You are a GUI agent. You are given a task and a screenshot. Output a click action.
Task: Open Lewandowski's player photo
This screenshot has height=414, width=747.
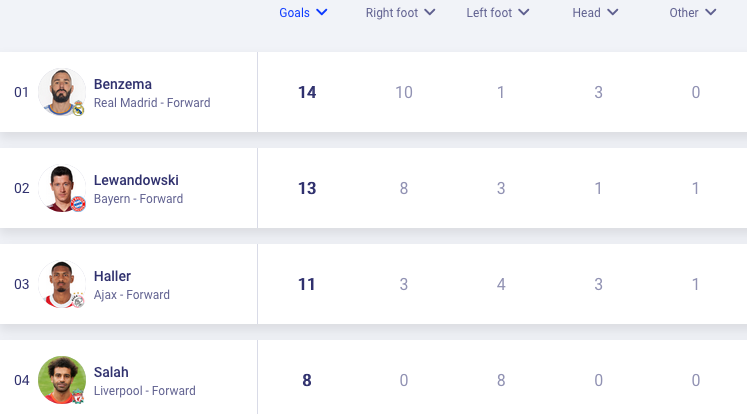(60, 187)
